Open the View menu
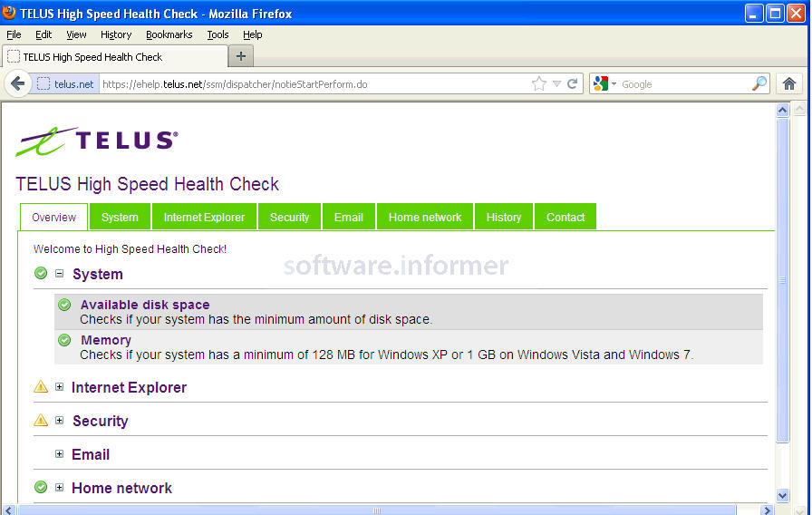 [76, 34]
